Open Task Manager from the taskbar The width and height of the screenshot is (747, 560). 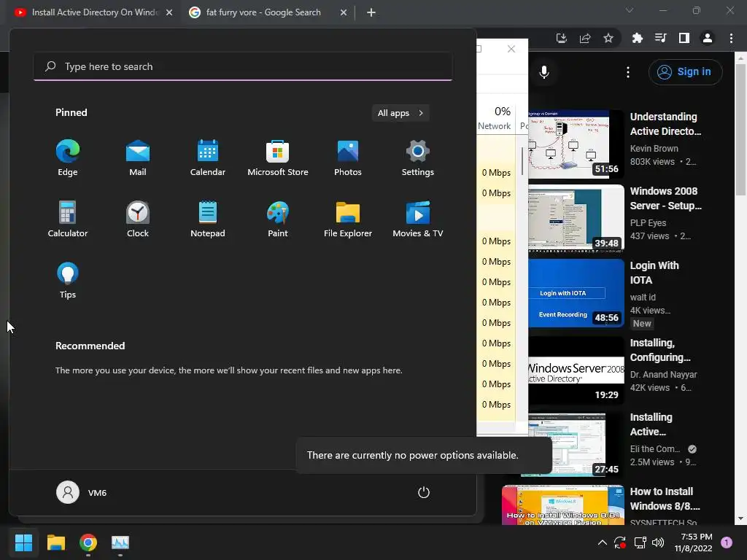(x=120, y=542)
